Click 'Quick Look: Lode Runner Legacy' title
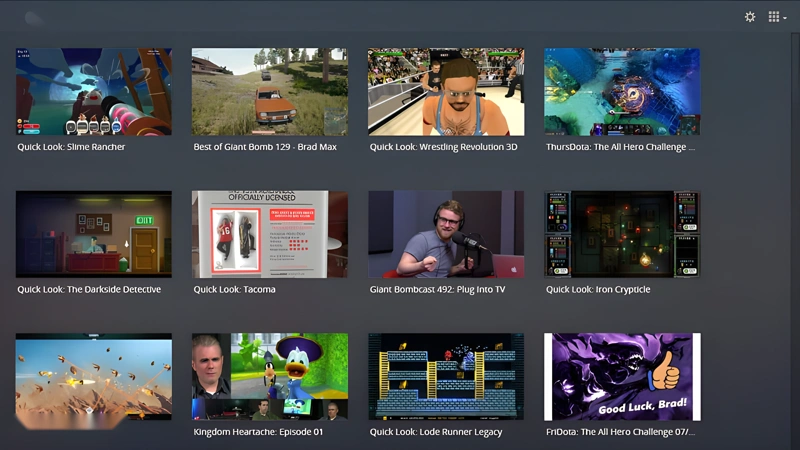Image resolution: width=800 pixels, height=450 pixels. click(436, 432)
